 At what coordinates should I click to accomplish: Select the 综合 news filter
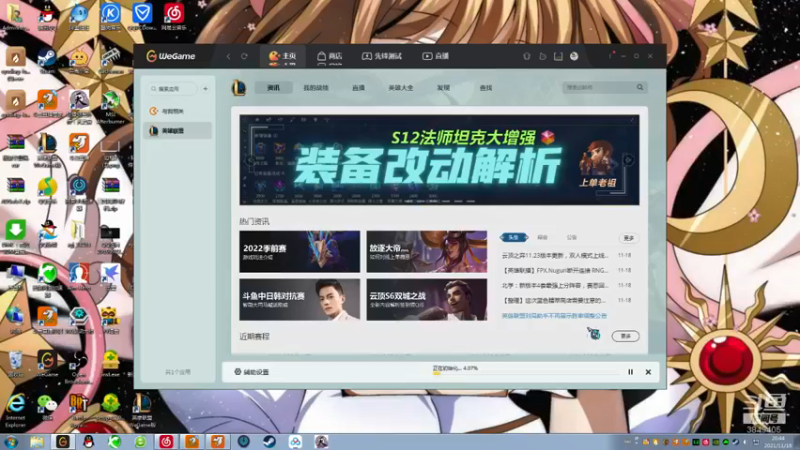point(542,237)
